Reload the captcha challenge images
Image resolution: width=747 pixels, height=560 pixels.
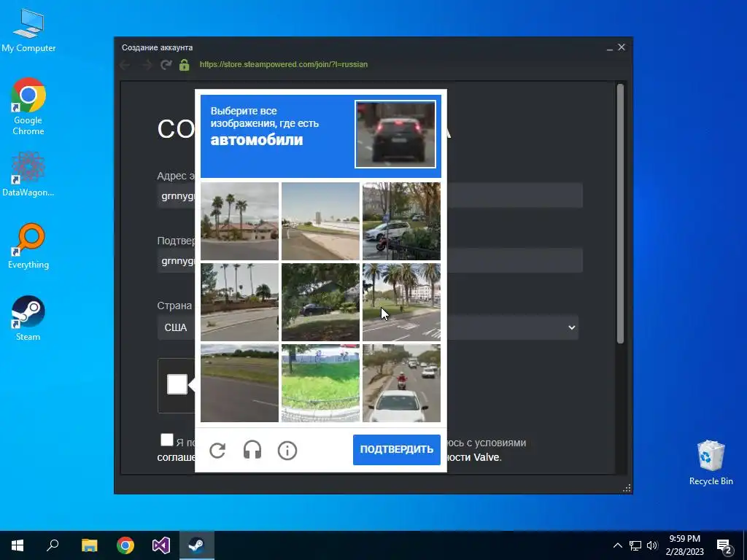point(217,450)
